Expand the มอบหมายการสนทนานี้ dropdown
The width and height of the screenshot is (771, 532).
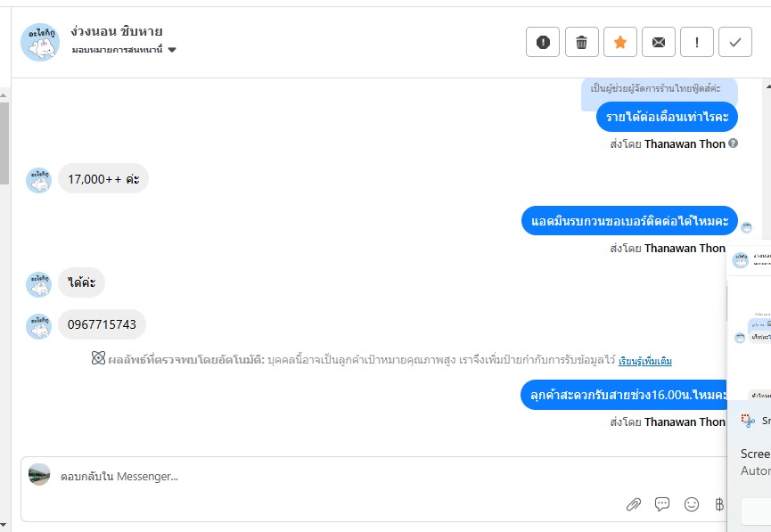click(172, 50)
